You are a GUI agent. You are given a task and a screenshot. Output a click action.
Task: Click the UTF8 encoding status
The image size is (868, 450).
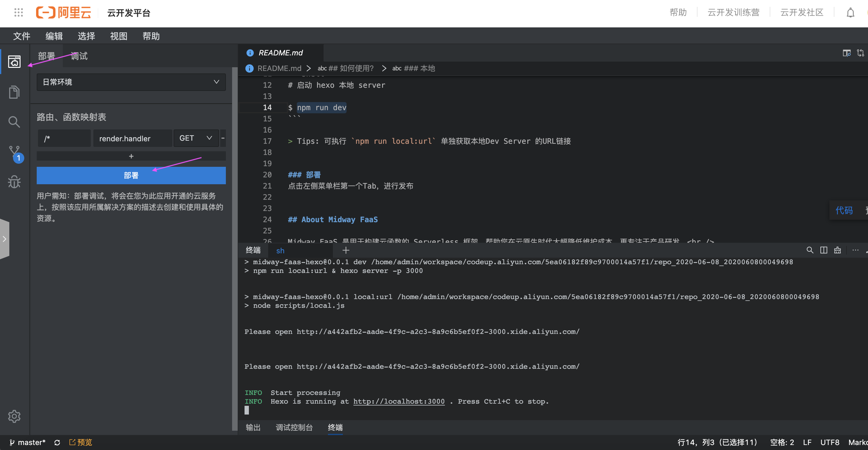click(830, 443)
